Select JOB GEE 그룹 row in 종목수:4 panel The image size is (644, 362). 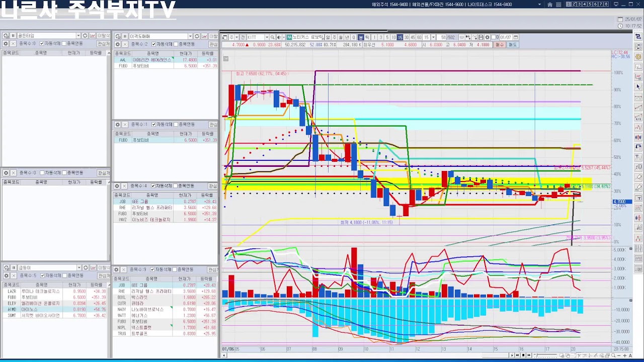tap(165, 202)
